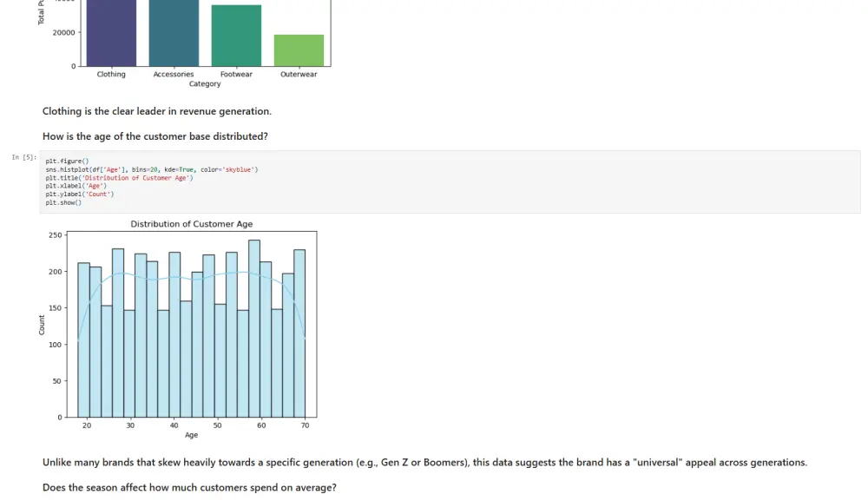The width and height of the screenshot is (868, 501).
Task: Click the histogram bar at age 70
Action: (299, 333)
